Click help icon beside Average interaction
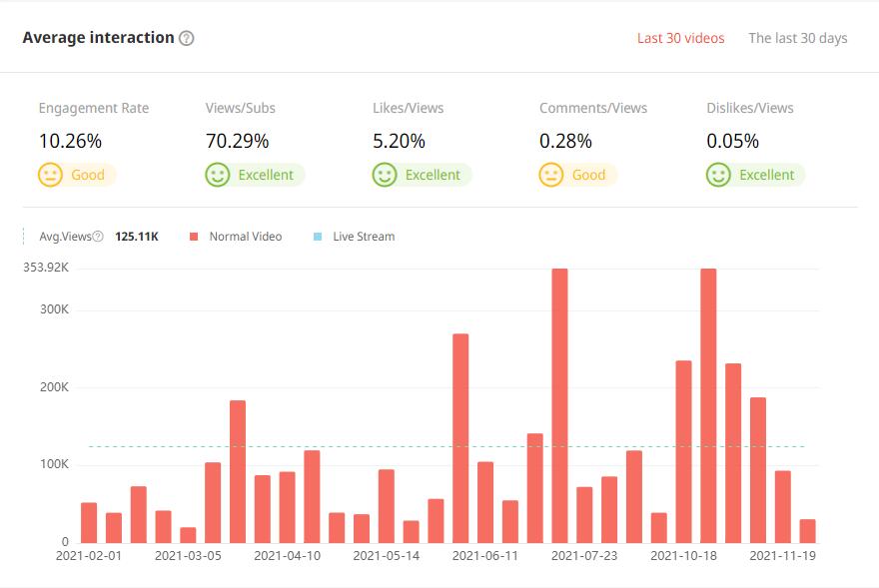The image size is (879, 588). pyautogui.click(x=186, y=38)
